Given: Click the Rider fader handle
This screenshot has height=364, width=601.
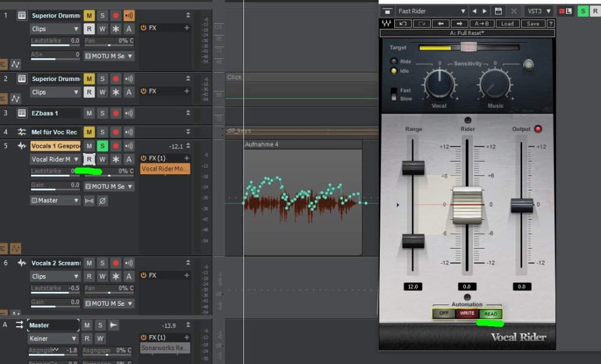Looking at the screenshot, I should 467,205.
